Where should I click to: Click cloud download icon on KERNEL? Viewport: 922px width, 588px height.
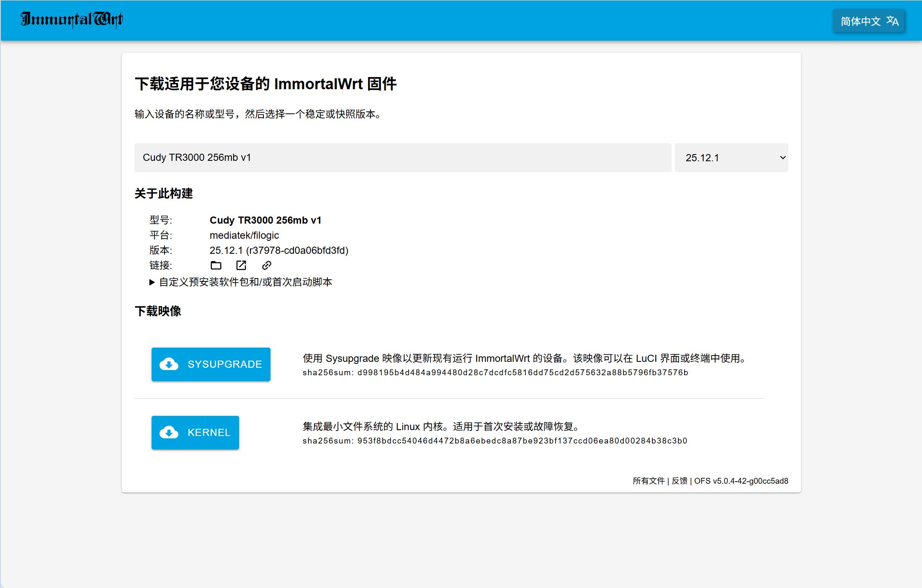pyautogui.click(x=169, y=433)
